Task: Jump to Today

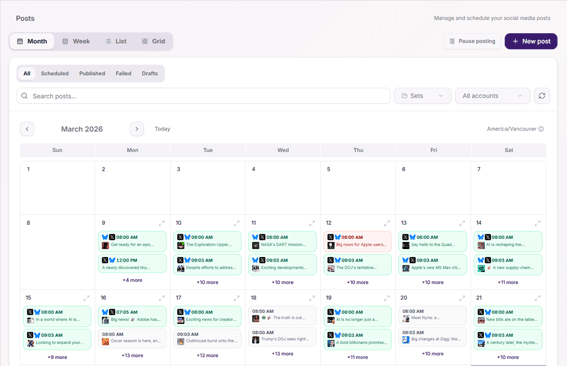Action: (162, 129)
